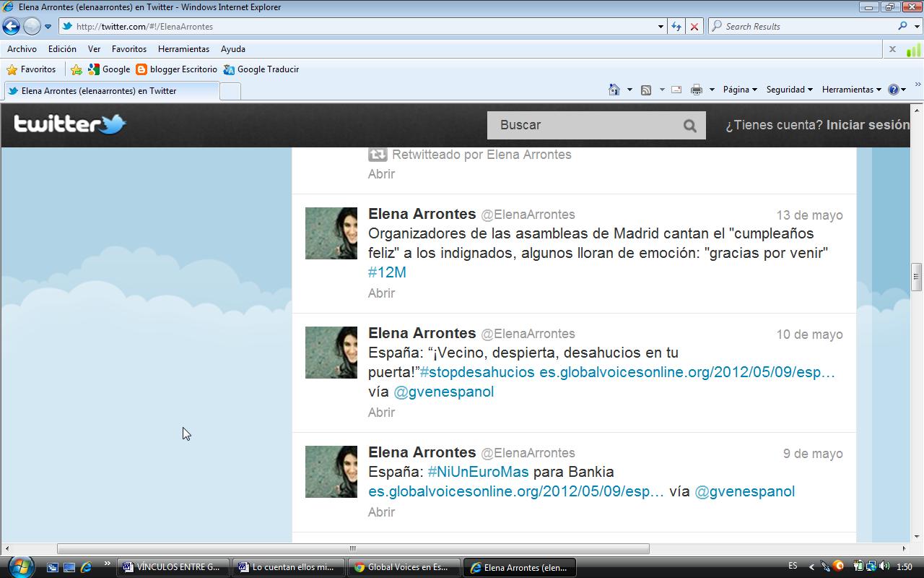Click the retweet icon beside Retwitteado

(378, 155)
